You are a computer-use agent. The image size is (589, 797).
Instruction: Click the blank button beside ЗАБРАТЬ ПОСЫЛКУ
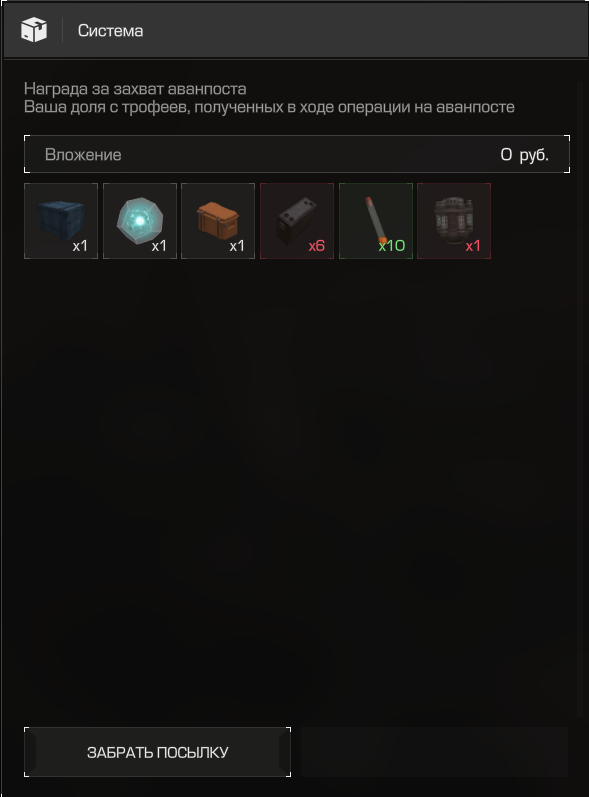(x=435, y=752)
